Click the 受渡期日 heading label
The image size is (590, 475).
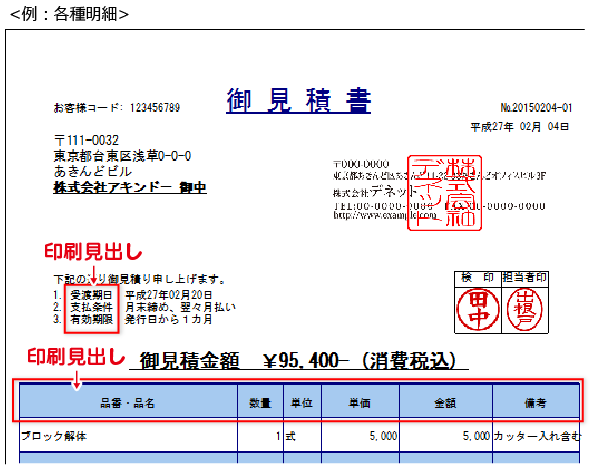(92, 295)
